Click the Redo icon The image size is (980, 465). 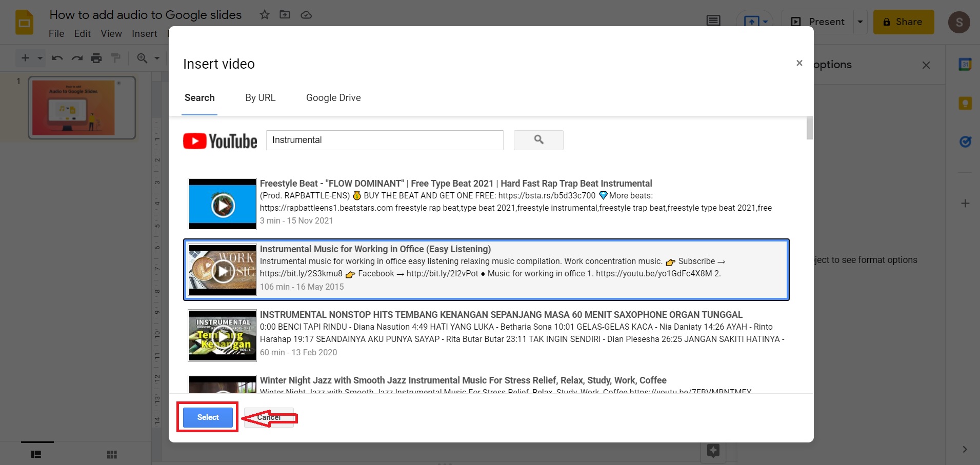pos(77,58)
